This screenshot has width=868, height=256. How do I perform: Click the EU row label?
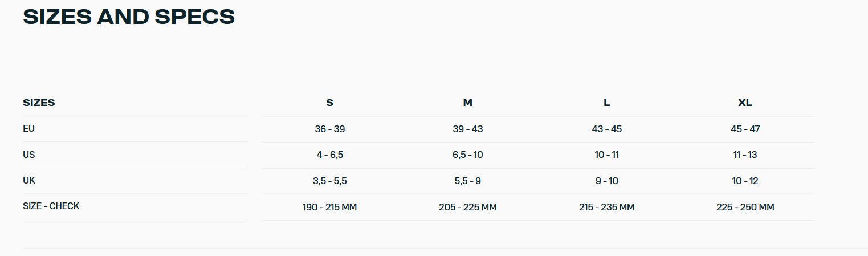pyautogui.click(x=29, y=129)
